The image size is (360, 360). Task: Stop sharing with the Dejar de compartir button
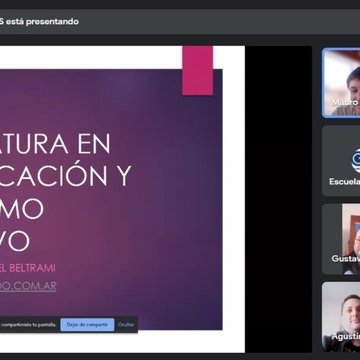(x=87, y=325)
